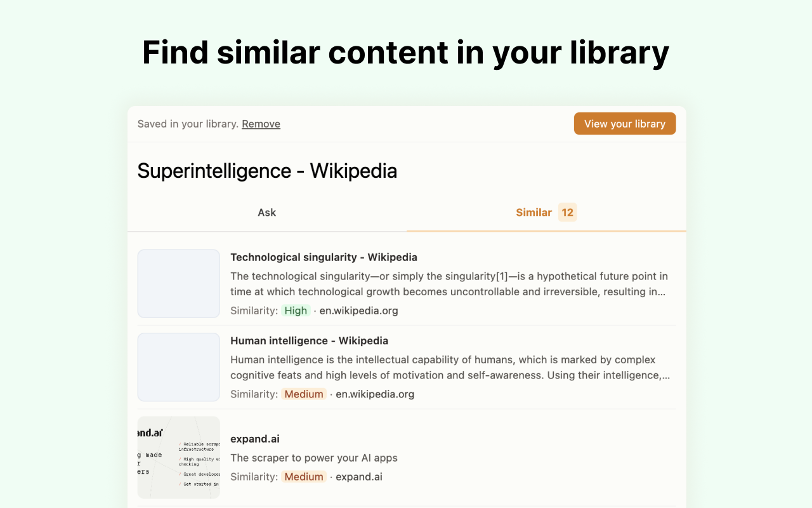Click the Similar count badge 12
Viewport: 812px width, 508px height.
pyautogui.click(x=567, y=212)
